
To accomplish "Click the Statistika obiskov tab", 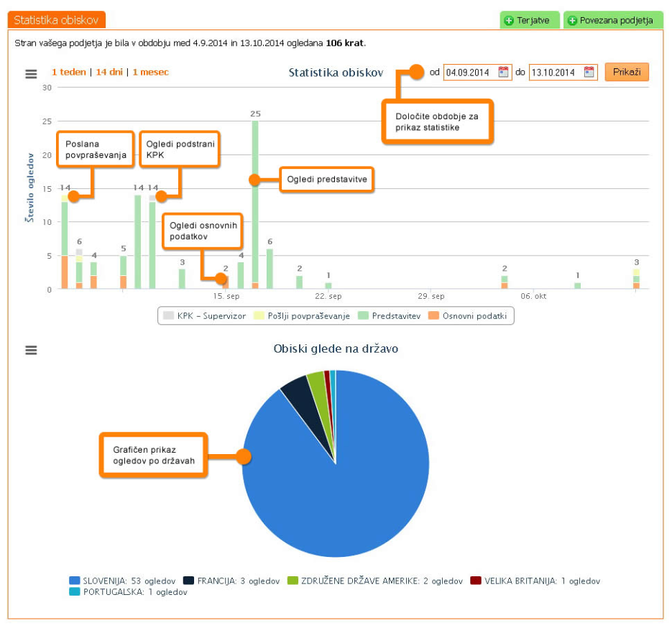I will [x=56, y=20].
